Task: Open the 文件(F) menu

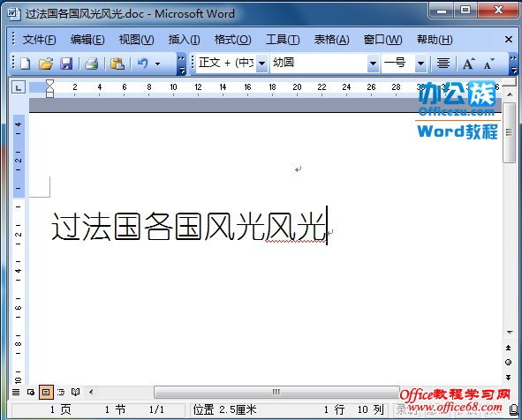Action: pos(39,40)
